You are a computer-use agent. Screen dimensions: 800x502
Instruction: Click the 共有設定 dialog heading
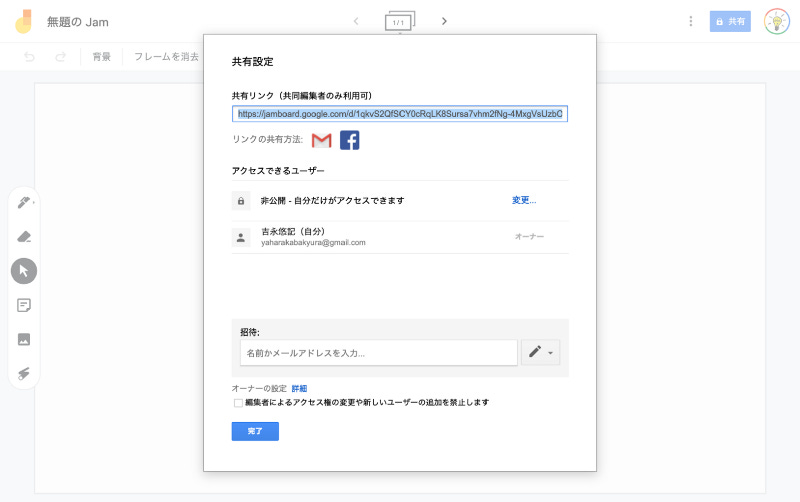(x=253, y=62)
